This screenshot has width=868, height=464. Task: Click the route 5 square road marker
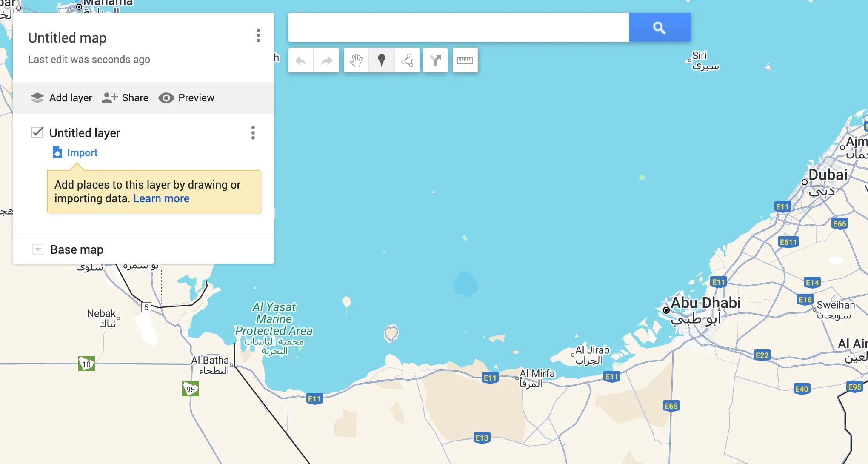(x=146, y=307)
